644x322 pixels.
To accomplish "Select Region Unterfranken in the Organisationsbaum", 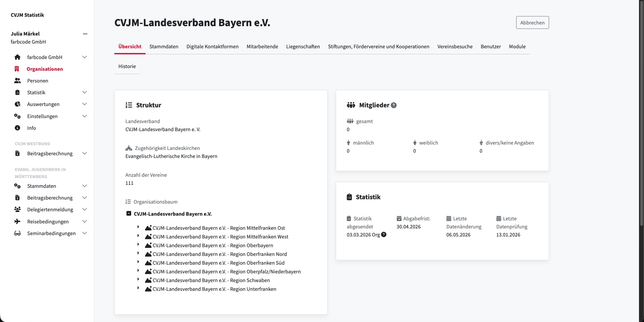I will 214,289.
